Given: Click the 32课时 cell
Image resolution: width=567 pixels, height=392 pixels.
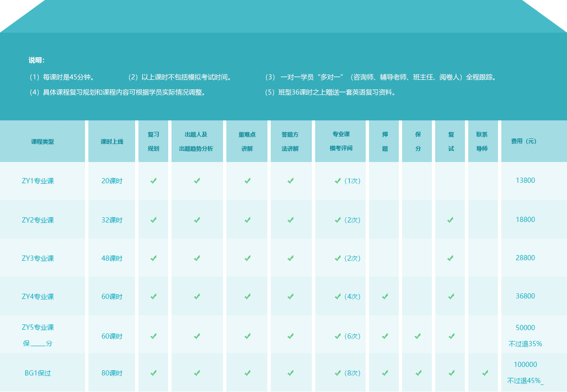Looking at the screenshot, I should point(112,220).
